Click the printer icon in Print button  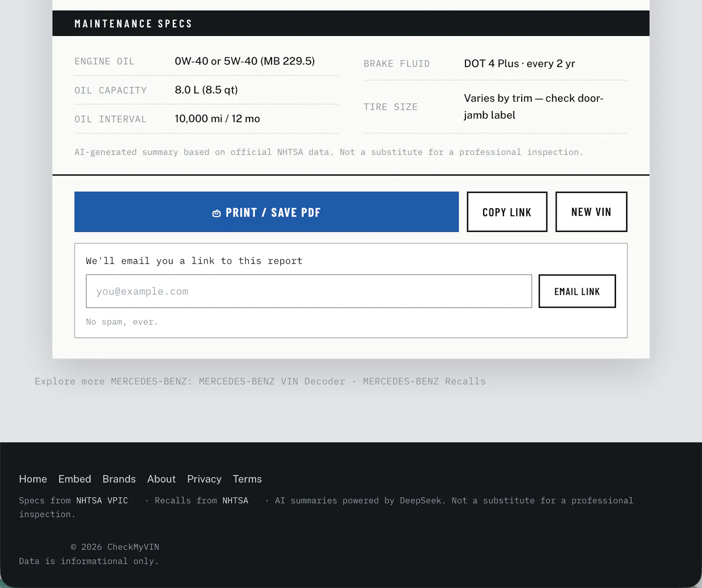pyautogui.click(x=216, y=213)
